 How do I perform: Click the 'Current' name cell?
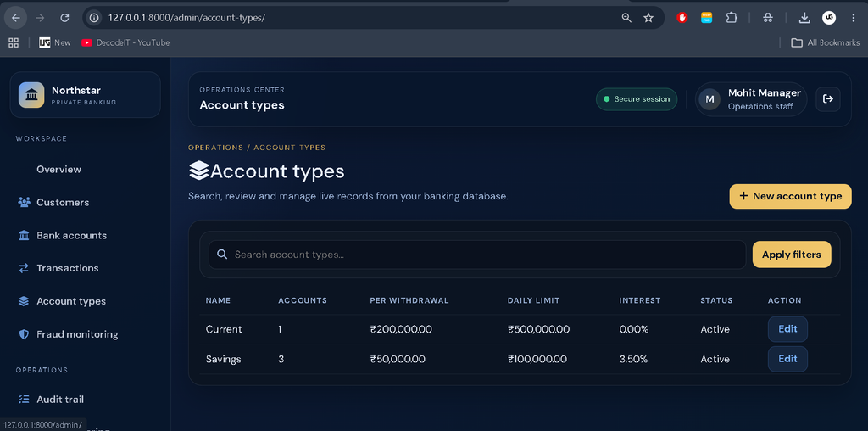[x=224, y=329]
